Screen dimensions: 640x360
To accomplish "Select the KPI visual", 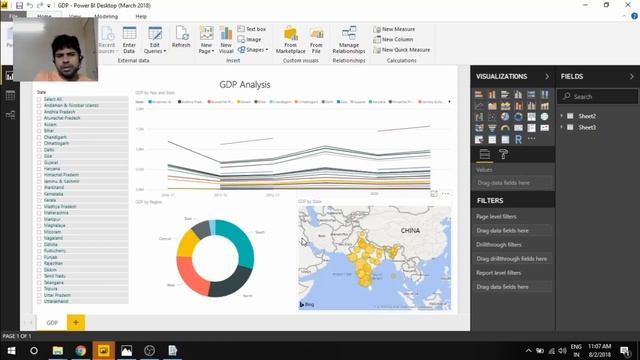I will [544, 128].
